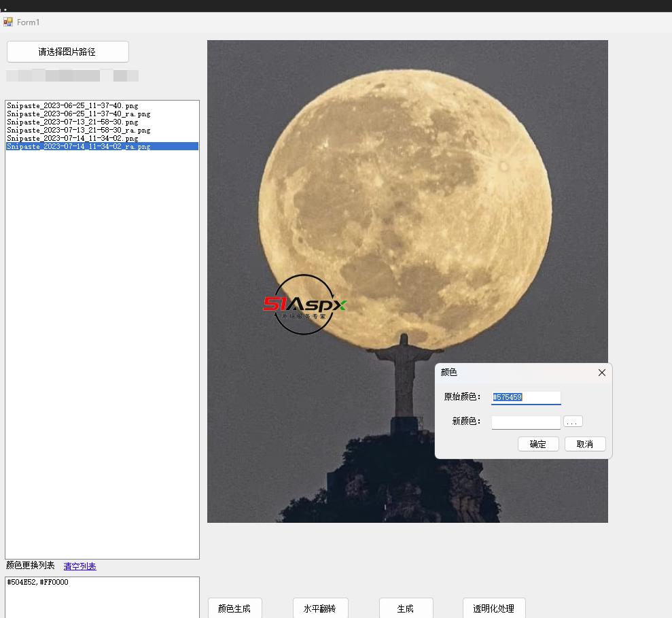Click the 请选择图片路径 button
The image size is (672, 618).
[x=67, y=52]
